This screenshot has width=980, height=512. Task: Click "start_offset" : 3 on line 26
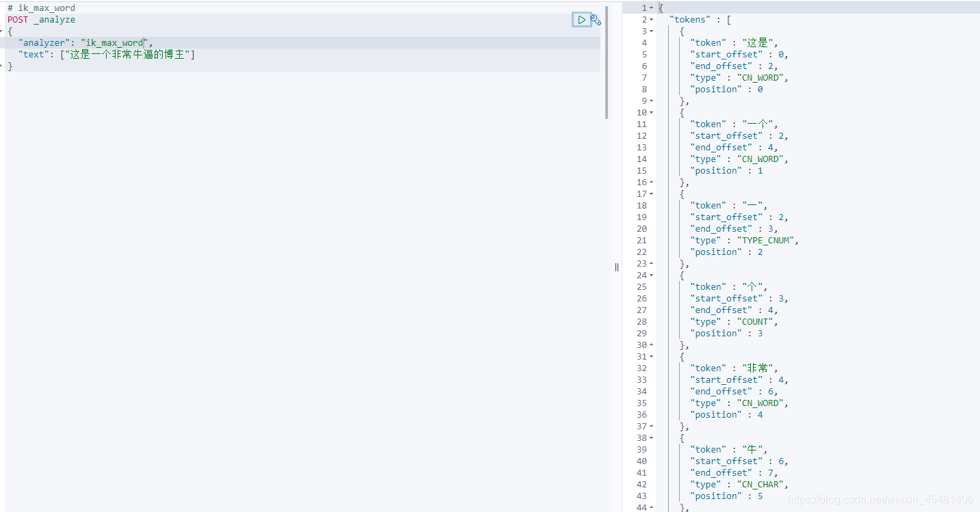pos(739,299)
